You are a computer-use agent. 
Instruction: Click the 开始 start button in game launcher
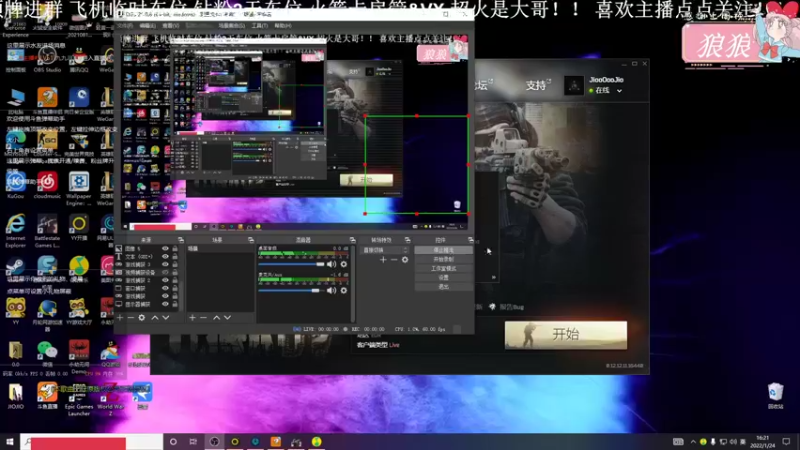tap(566, 335)
